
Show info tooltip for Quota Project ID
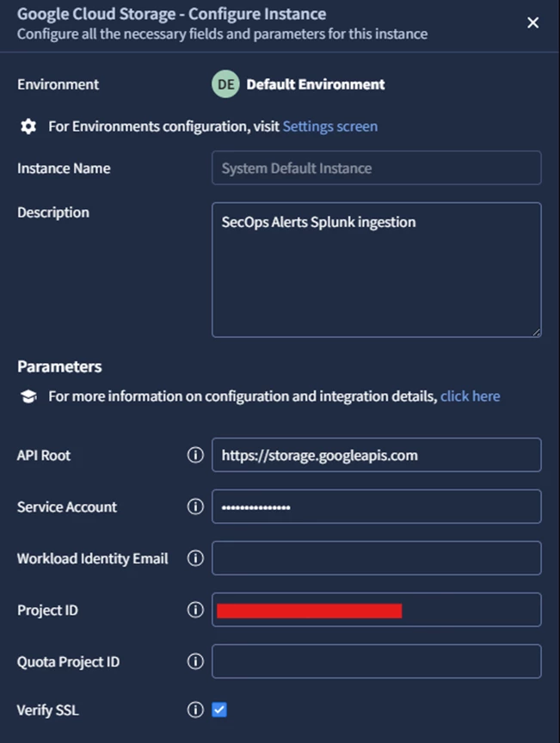[195, 661]
